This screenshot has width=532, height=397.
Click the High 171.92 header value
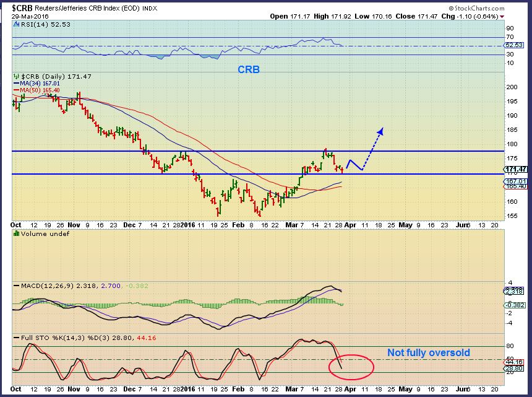(332, 16)
